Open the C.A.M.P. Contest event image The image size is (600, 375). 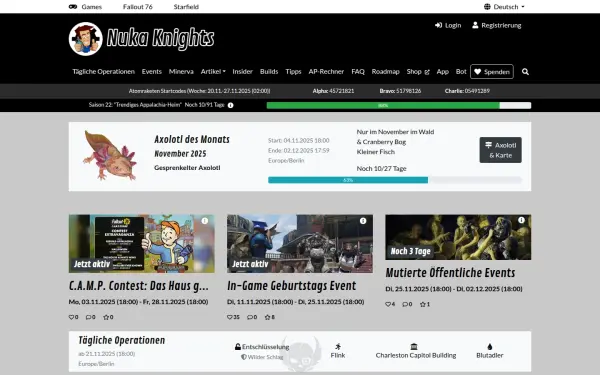142,244
